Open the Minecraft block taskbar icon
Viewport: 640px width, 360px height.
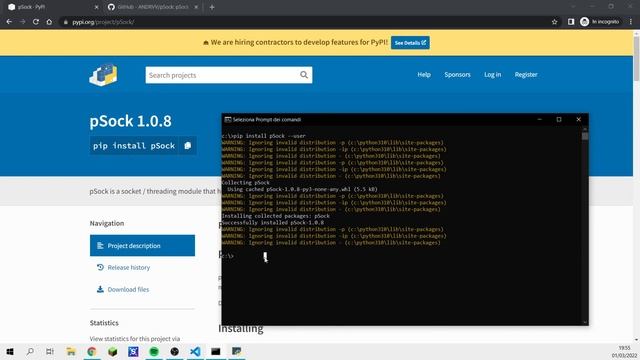pos(113,351)
